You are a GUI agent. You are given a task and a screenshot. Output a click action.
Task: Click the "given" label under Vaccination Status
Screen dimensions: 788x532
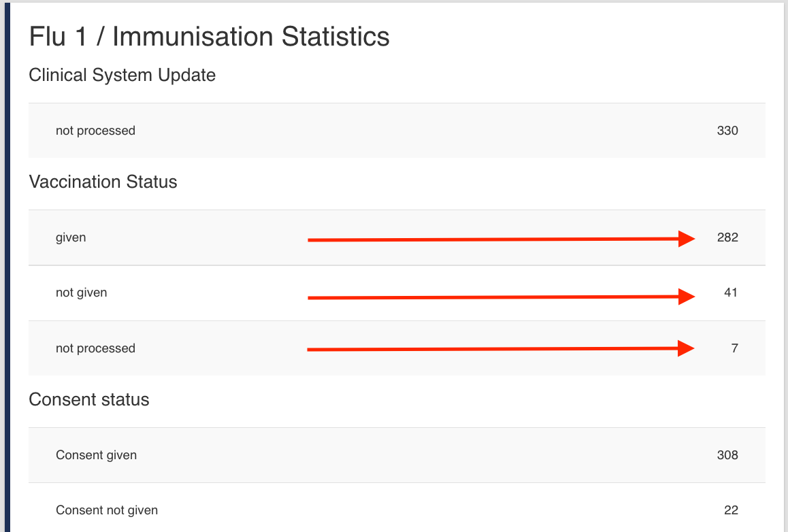[71, 237]
